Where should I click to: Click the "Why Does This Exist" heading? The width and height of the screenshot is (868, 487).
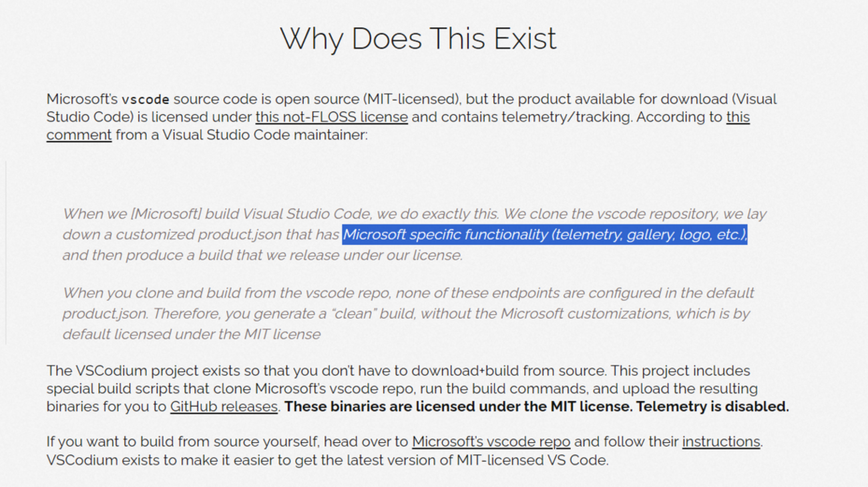pos(418,39)
